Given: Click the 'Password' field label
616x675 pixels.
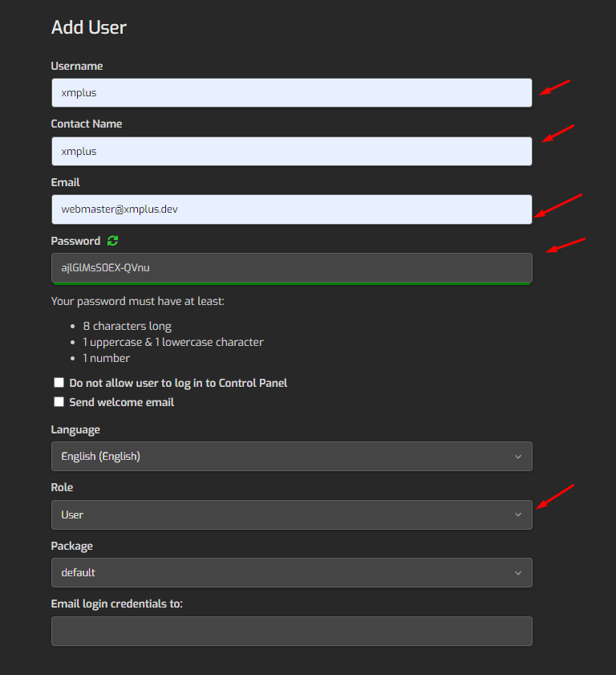Looking at the screenshot, I should (75, 241).
